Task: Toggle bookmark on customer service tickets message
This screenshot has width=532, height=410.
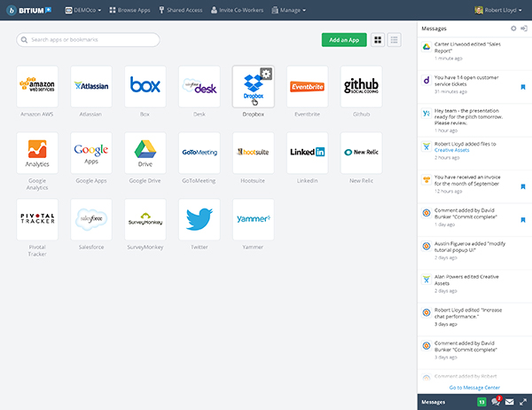Action: pyautogui.click(x=523, y=87)
